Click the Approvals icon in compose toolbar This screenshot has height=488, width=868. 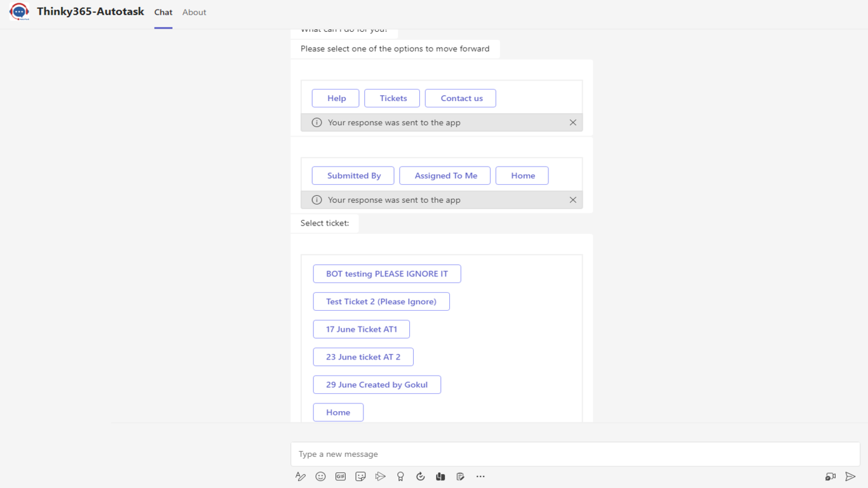click(420, 477)
